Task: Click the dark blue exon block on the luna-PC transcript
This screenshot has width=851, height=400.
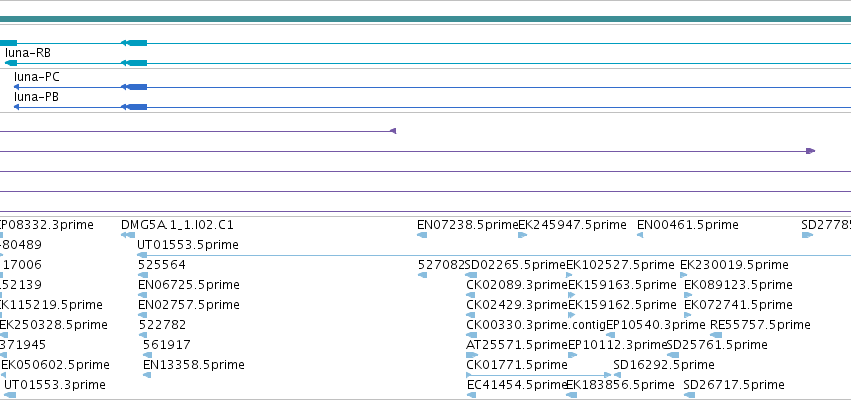Action: click(137, 87)
